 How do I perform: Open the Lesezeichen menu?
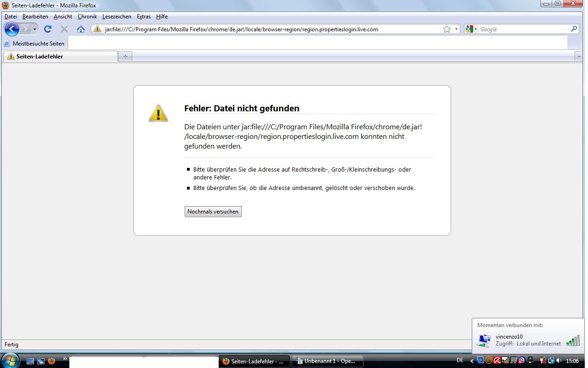[x=117, y=17]
